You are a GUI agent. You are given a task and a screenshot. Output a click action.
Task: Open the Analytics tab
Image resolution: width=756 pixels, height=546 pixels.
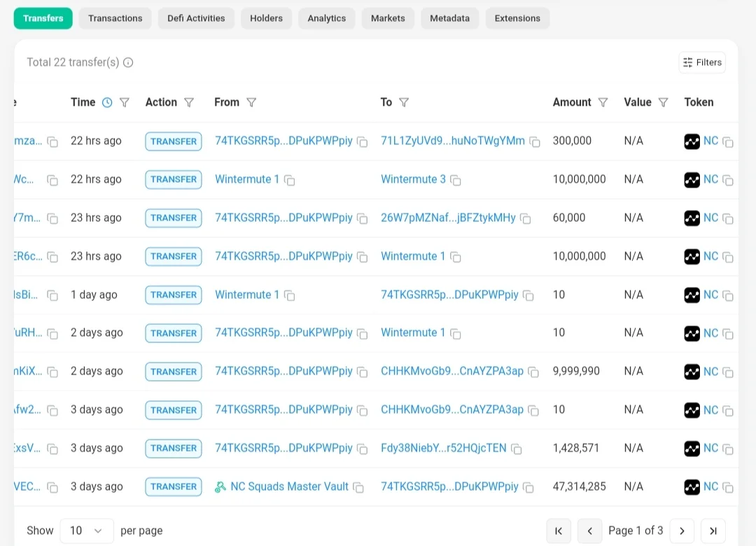[327, 18]
